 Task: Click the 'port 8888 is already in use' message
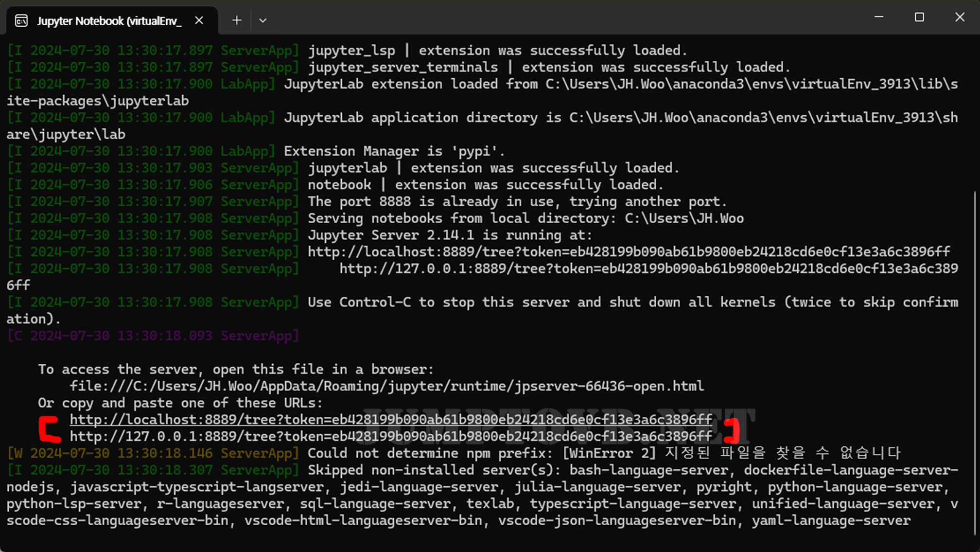pyautogui.click(x=517, y=201)
